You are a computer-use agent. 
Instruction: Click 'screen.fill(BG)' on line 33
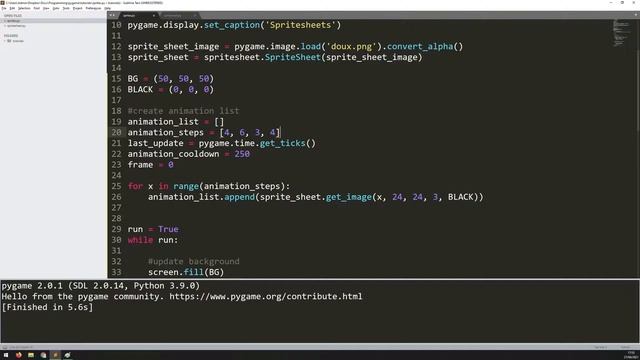(x=186, y=272)
